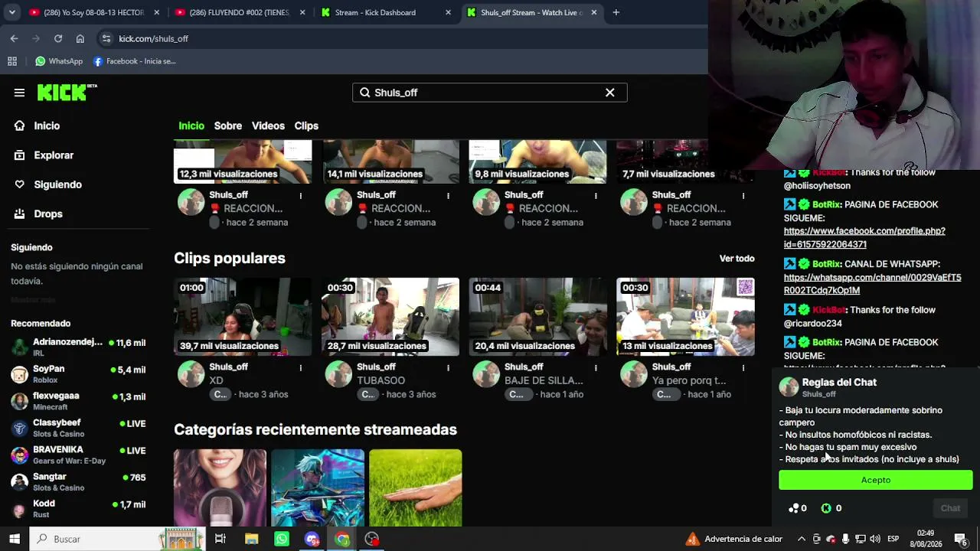Open the Kick hamburger sidebar menu
The image size is (980, 551).
click(x=19, y=93)
